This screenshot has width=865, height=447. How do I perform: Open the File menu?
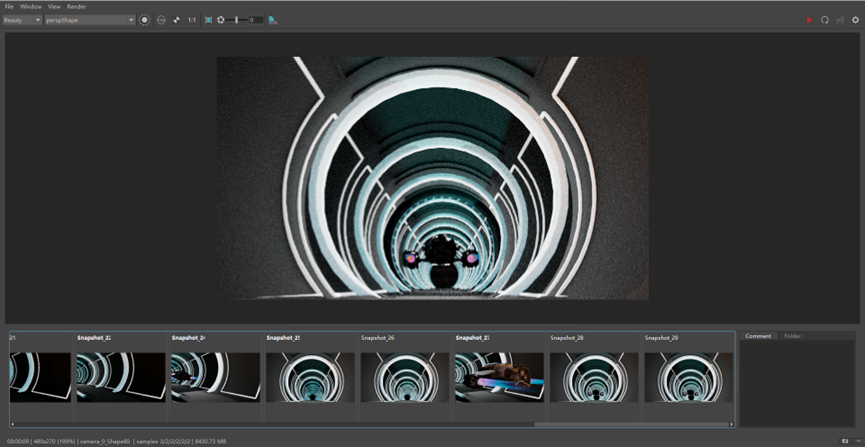pos(9,7)
